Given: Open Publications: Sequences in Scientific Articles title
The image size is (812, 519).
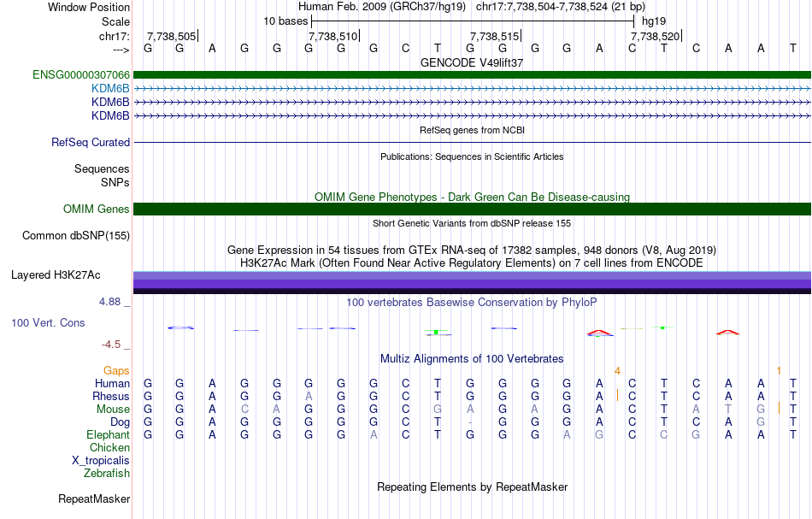Looking at the screenshot, I should [472, 156].
